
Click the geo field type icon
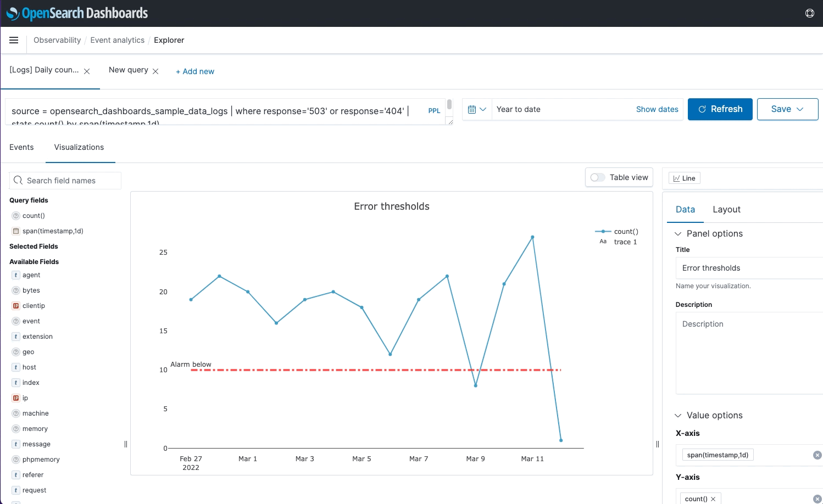click(16, 352)
